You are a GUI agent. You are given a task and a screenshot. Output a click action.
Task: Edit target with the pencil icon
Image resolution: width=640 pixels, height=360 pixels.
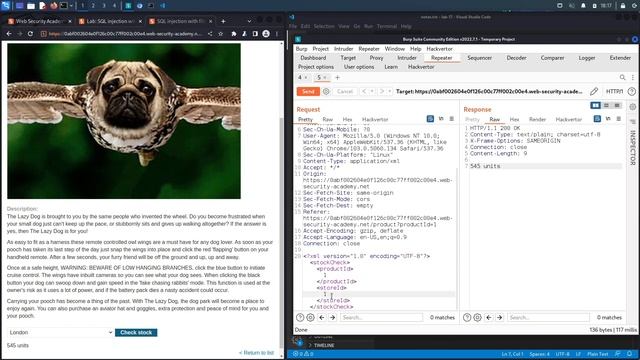tap(594, 91)
